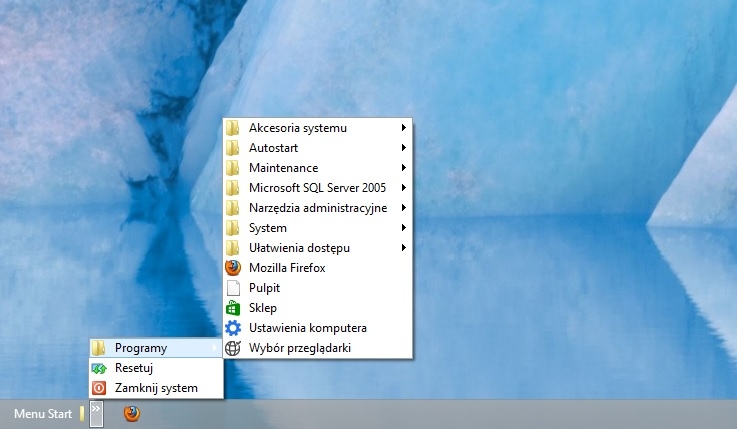Viewport: 737px width, 429px height.
Task: Click the System folder icon
Action: pos(233,228)
